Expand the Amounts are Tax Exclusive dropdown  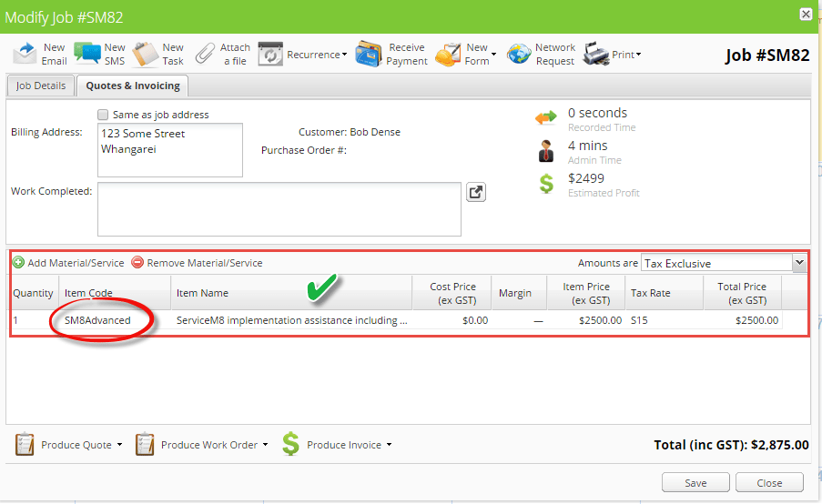(799, 263)
